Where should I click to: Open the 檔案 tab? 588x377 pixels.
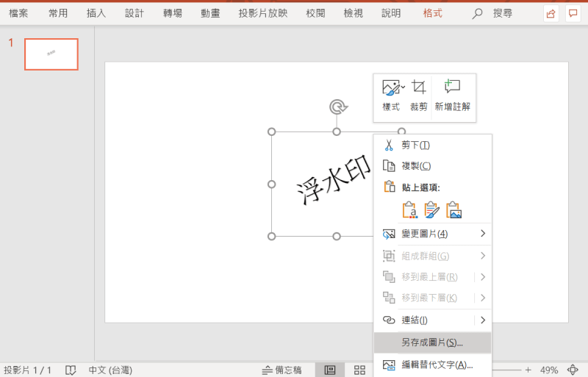click(x=18, y=13)
